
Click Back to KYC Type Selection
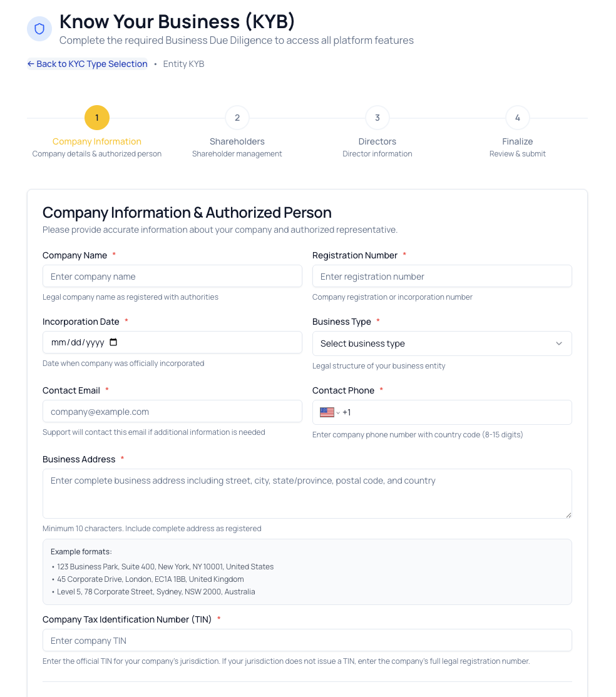88,64
